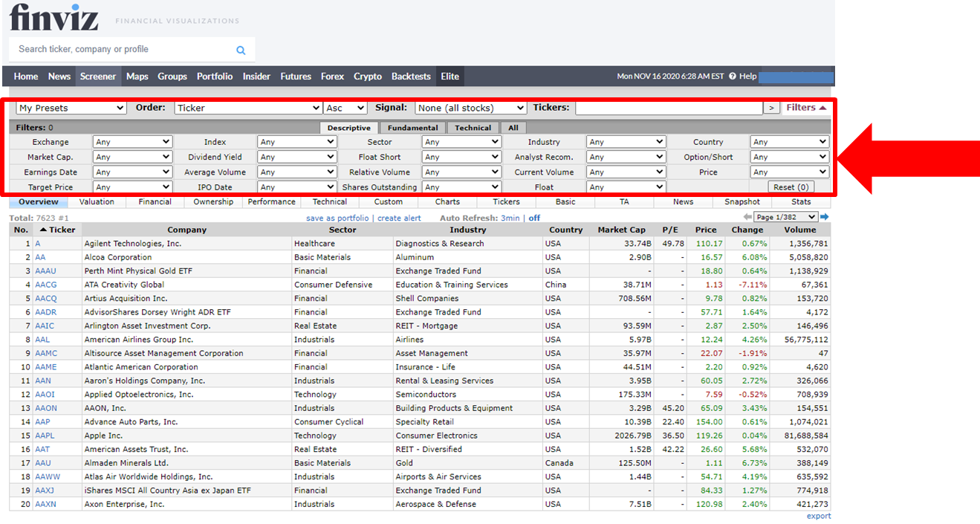Sort by the Change column header
The image size is (980, 524).
747,230
